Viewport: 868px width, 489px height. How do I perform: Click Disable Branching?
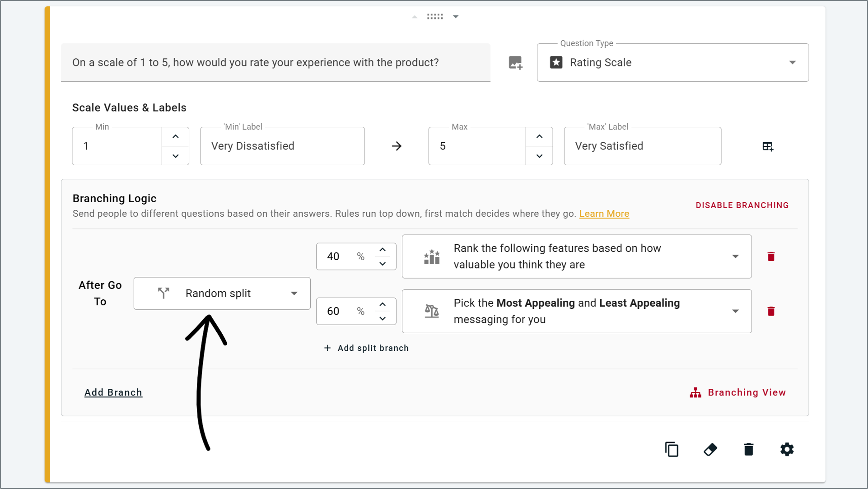742,205
